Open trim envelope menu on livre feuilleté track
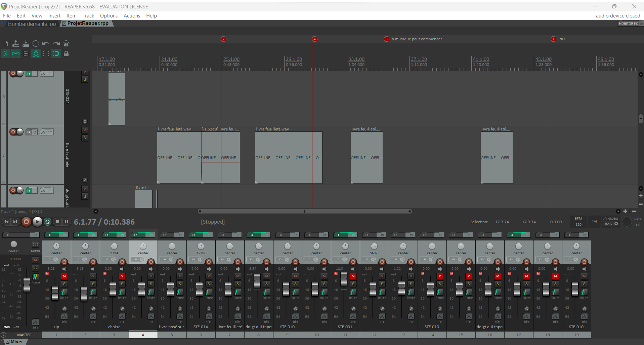This screenshot has height=345, width=644. (47, 132)
